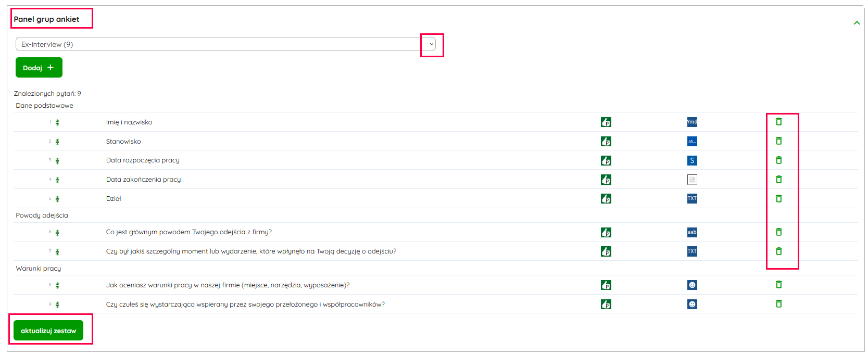Click the reorder arrows for question 1
The height and width of the screenshot is (355, 868).
(57, 123)
